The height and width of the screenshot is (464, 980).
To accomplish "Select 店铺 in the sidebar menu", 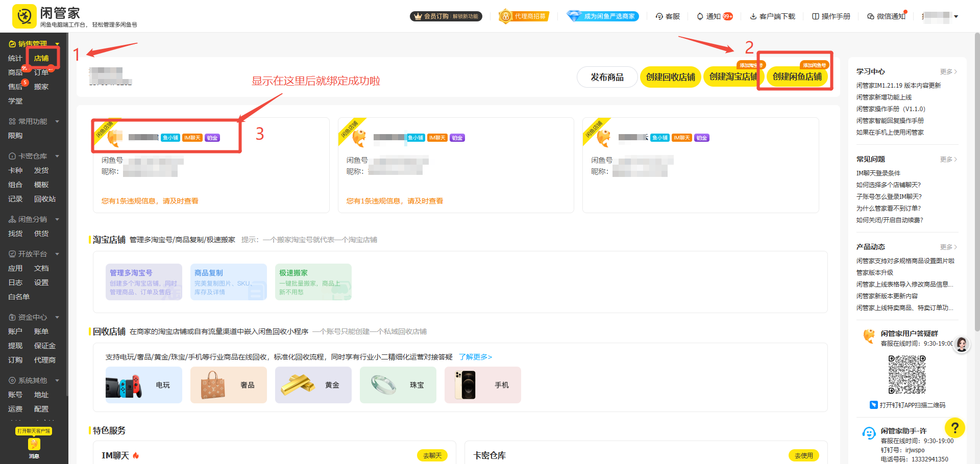I will pyautogui.click(x=41, y=58).
